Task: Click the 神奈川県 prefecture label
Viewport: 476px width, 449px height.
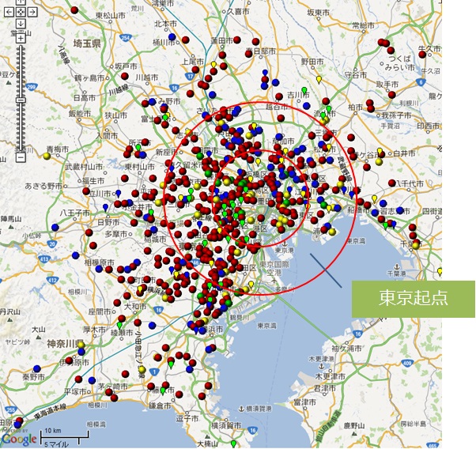Action: pyautogui.click(x=65, y=344)
